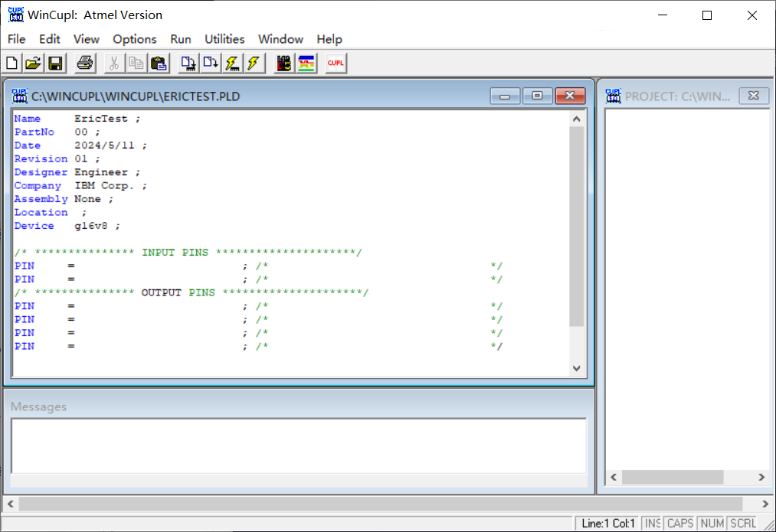776x532 pixels.
Task: Click inside the Messages output box
Action: point(299,446)
